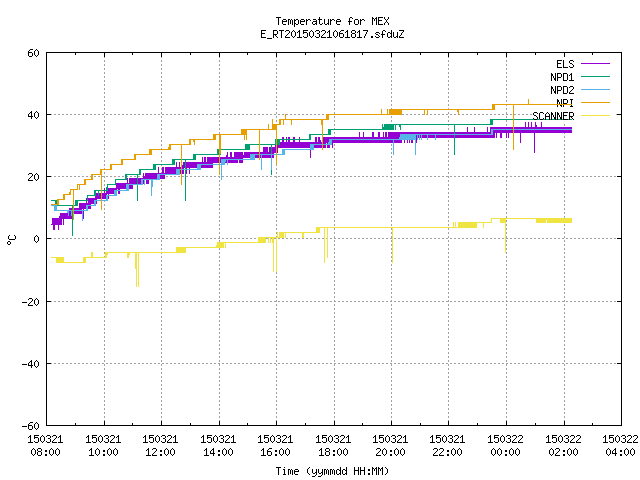Click the 'Time (yymmdd HH:MM)' axis title
Viewport: 640px width, 480px height.
click(x=332, y=471)
